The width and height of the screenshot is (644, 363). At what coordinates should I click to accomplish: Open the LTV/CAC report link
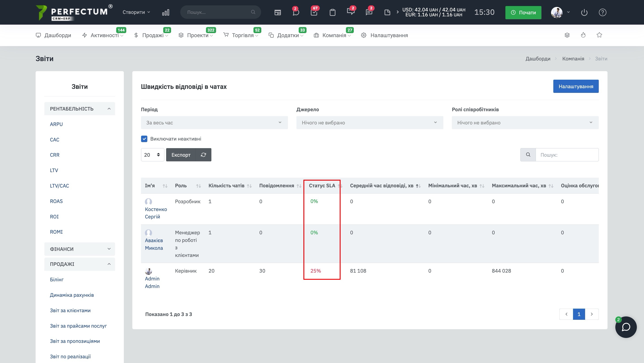60,186
